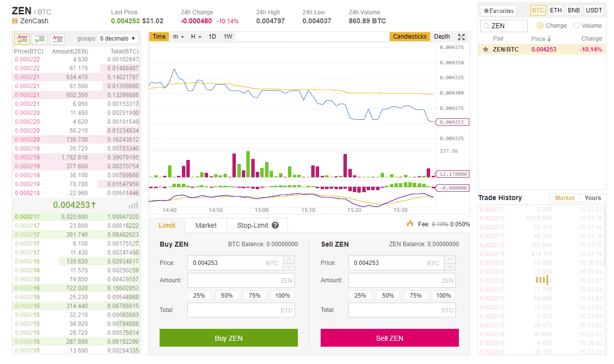Viewport: 614px width, 364px height.
Task: Click the Buy Amount input field
Action: coord(241,280)
